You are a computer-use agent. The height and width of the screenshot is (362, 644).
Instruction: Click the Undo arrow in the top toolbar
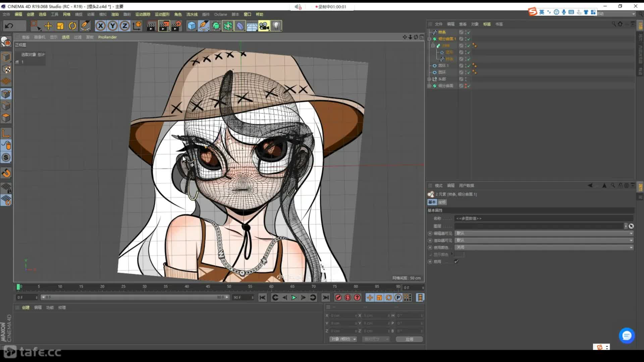[x=9, y=26]
